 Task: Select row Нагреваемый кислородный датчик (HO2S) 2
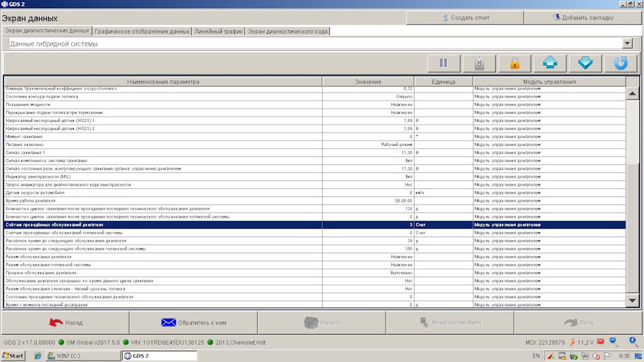click(x=315, y=129)
